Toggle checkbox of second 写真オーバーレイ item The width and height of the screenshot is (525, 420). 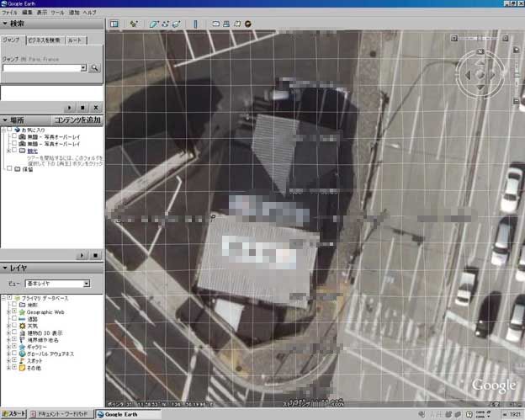coord(14,143)
